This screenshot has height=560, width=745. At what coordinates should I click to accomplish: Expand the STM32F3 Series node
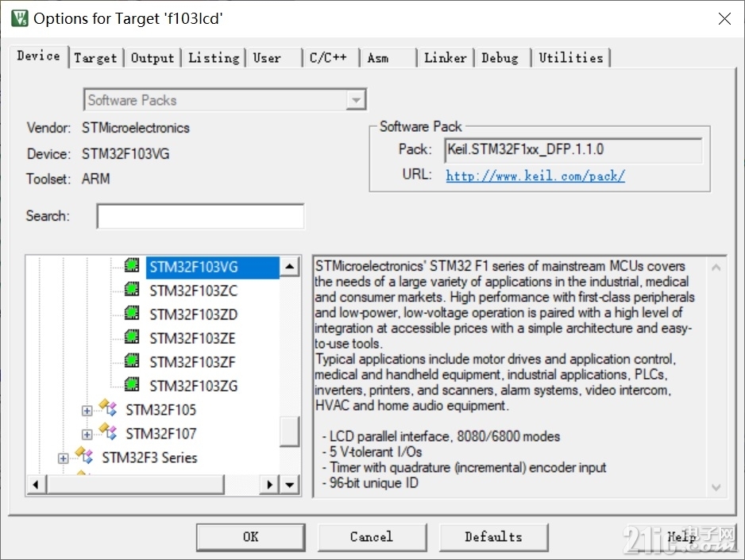click(64, 458)
